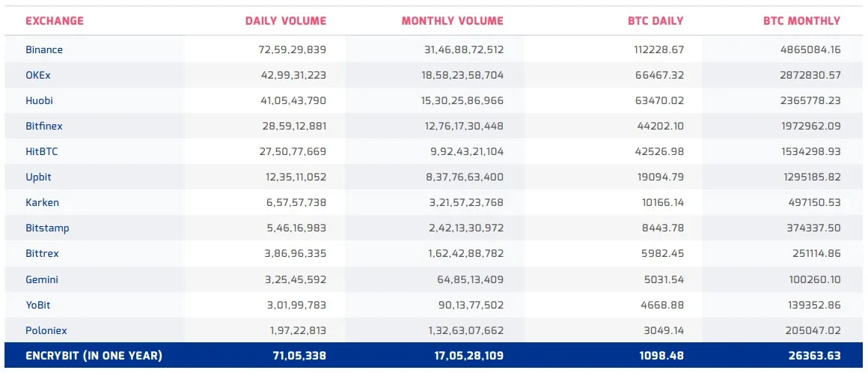Select the Upbit exchange name
Image resolution: width=868 pixels, height=373 pixels.
click(x=39, y=177)
